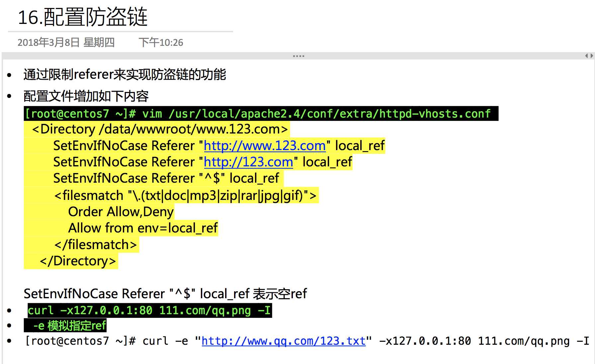Click the closing </Directory> line
The image size is (595, 364).
click(78, 261)
